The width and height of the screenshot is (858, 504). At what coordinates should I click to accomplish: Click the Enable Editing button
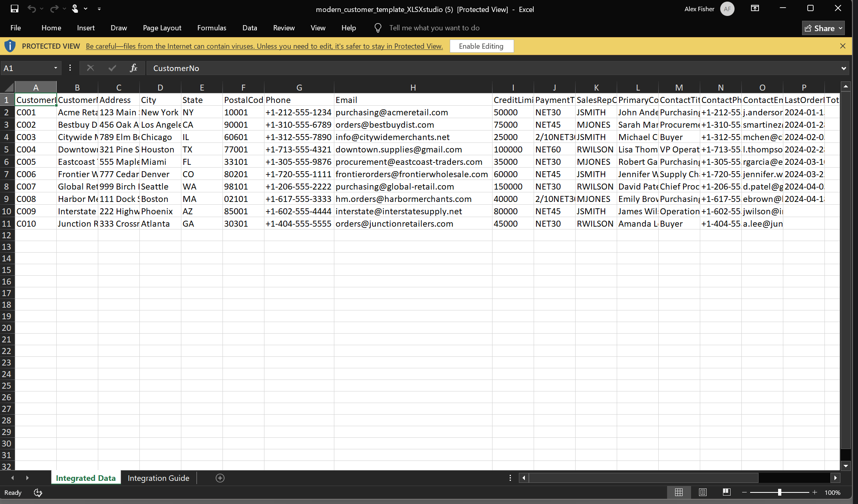coord(481,46)
